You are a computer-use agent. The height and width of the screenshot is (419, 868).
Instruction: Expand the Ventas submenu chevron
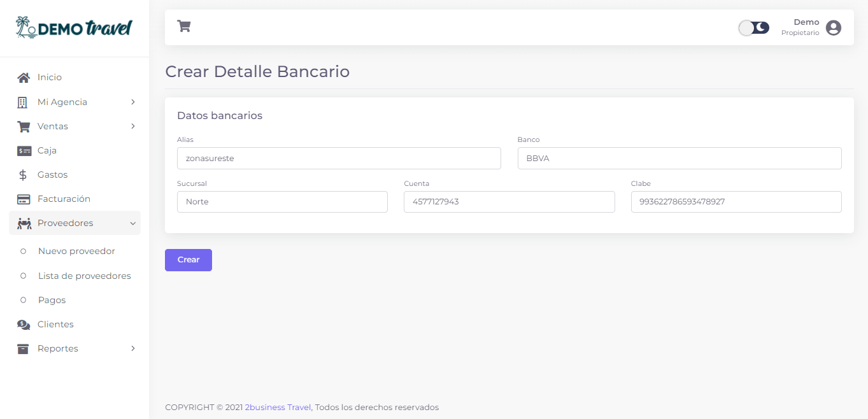[133, 126]
